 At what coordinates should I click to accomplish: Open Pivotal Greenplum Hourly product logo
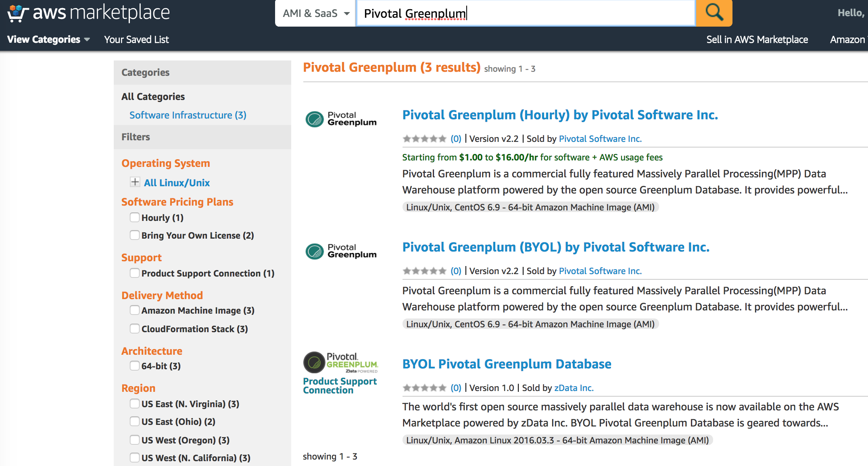[x=341, y=119]
